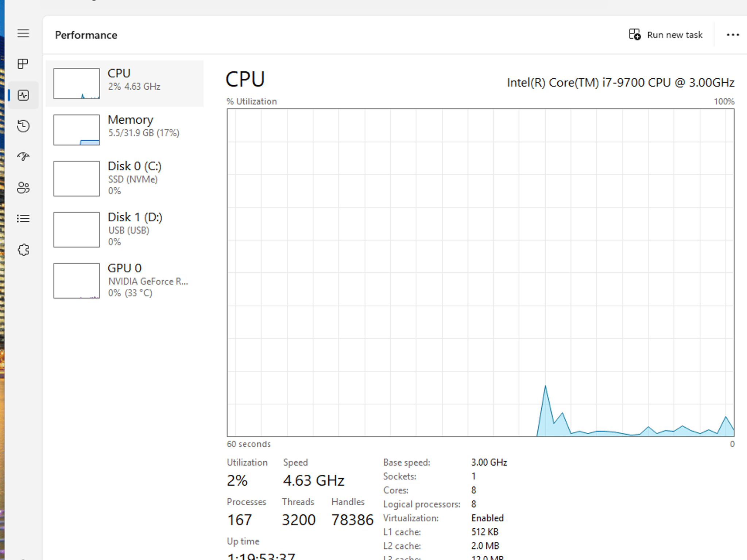747x560 pixels.
Task: Select GPU 0 NVIDIA GeForce entry
Action: click(x=125, y=280)
